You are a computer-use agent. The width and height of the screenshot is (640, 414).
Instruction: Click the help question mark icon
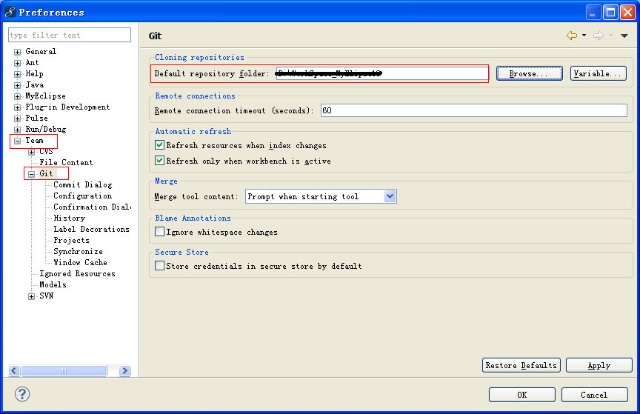(x=22, y=394)
